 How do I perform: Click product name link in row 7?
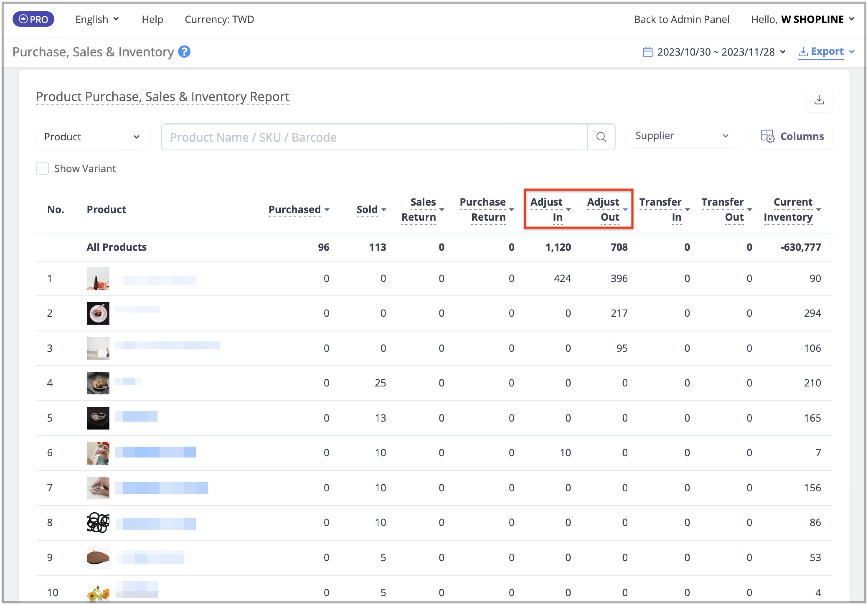[162, 488]
